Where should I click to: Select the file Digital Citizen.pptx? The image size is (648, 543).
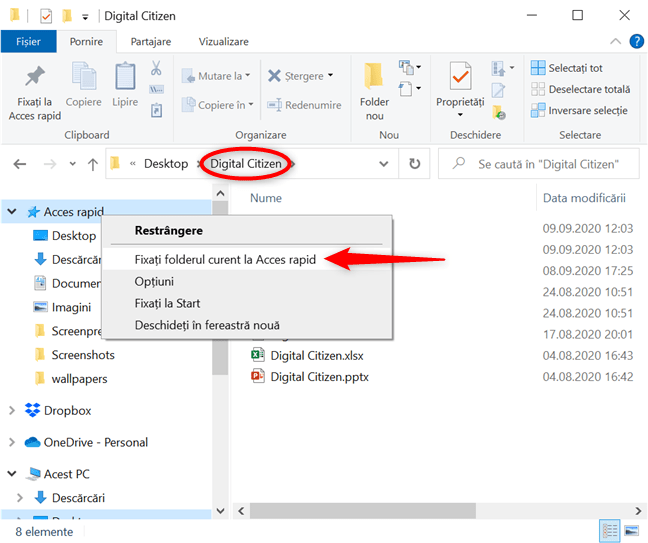point(310,376)
